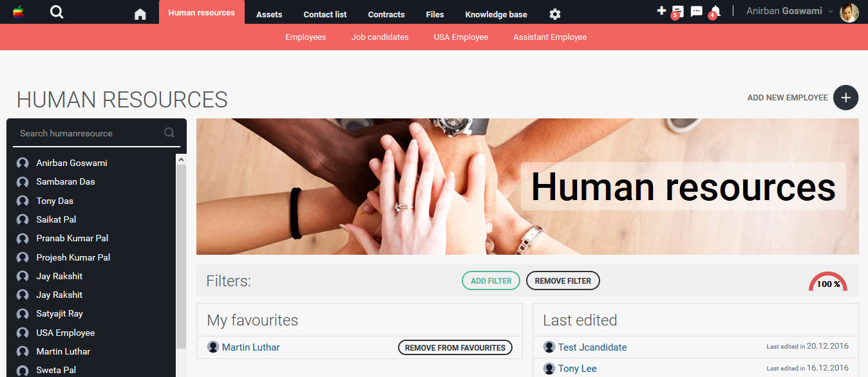
Task: Open the notifications bell icon
Action: (x=715, y=12)
